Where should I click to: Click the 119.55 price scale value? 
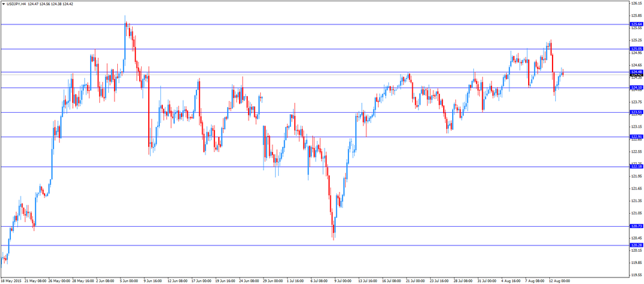[x=637, y=274]
